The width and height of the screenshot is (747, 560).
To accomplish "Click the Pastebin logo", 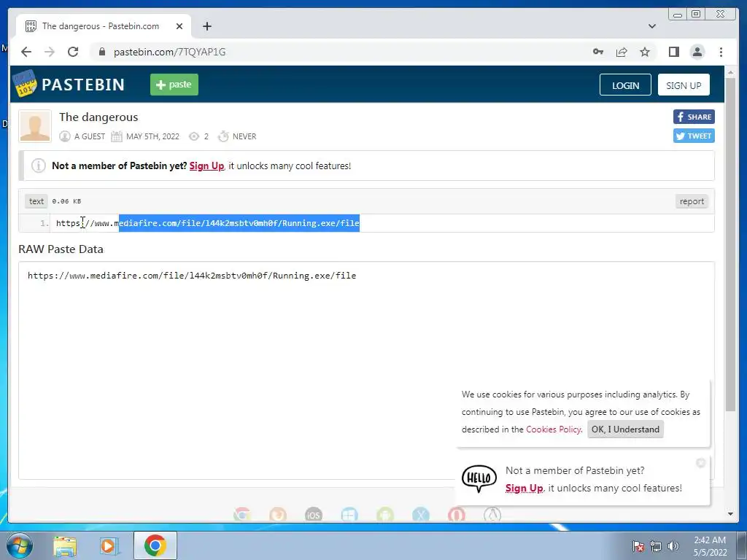I will [x=69, y=85].
